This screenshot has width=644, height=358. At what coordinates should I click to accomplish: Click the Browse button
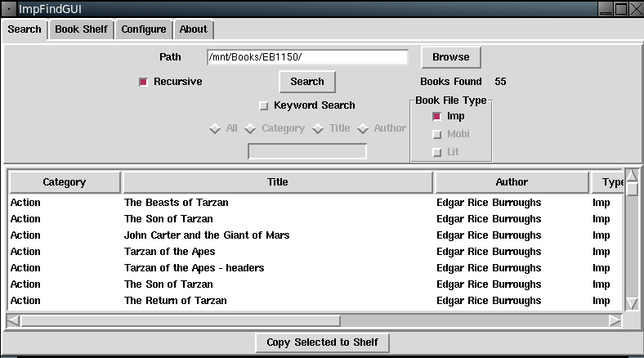(451, 57)
